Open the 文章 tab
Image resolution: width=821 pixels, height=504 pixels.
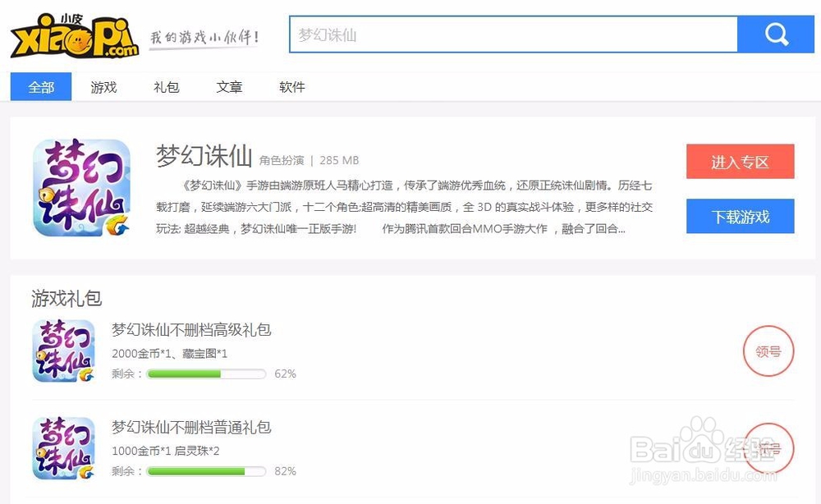229,86
